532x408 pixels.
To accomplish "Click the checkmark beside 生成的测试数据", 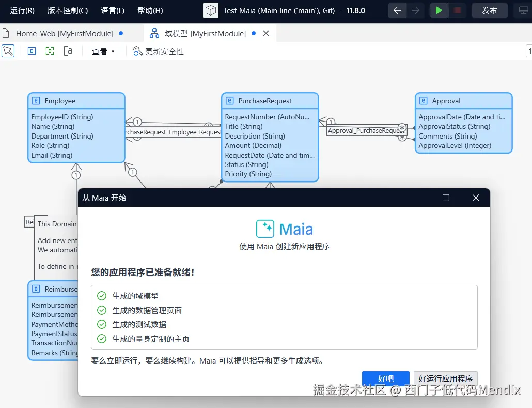I will coord(102,324).
